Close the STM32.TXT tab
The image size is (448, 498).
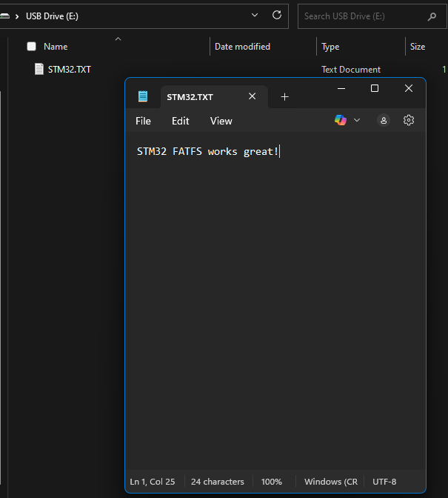coord(253,96)
